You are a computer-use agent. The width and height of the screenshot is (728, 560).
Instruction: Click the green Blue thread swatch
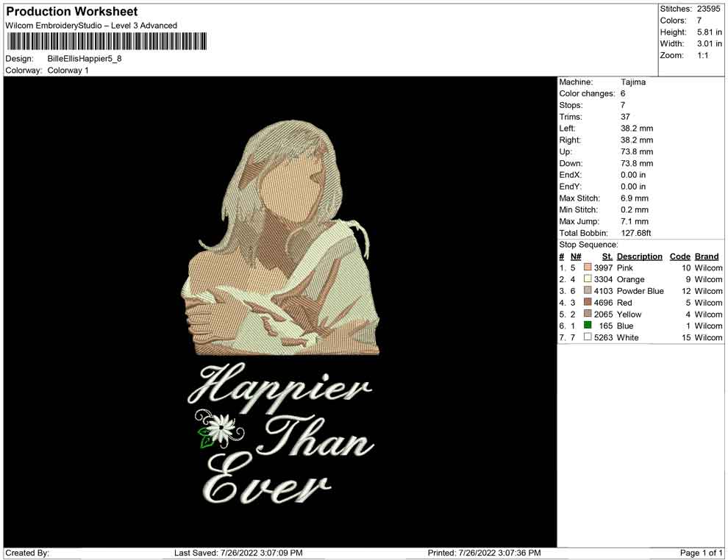click(588, 326)
